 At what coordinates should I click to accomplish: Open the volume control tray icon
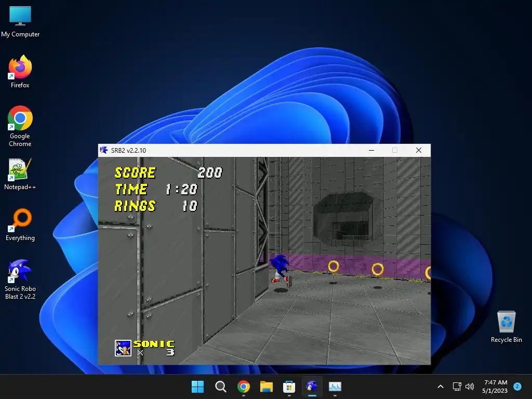coord(470,387)
